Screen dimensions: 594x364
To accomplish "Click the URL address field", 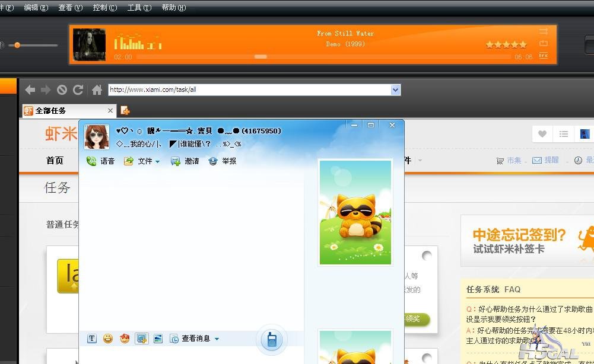I will point(250,90).
